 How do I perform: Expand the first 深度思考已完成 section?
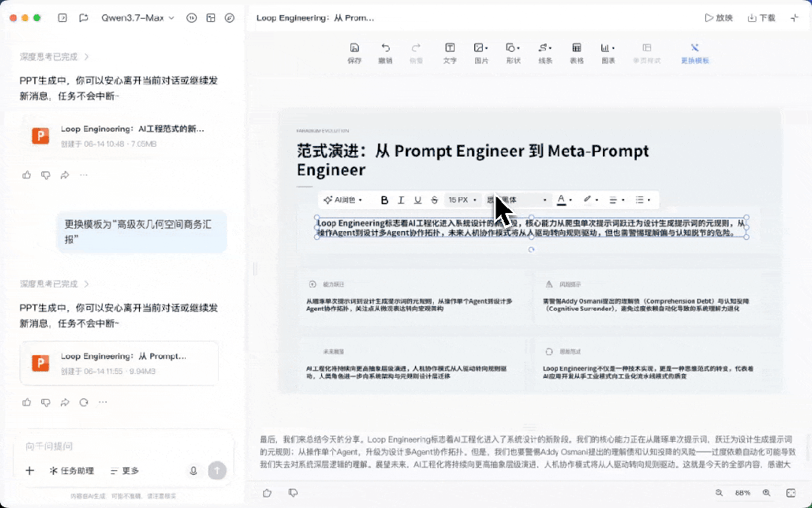54,56
